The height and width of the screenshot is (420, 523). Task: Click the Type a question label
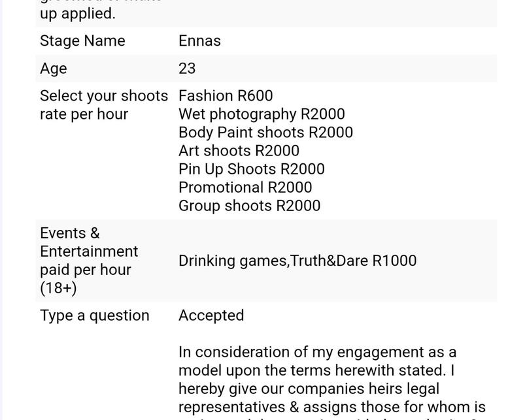(94, 315)
